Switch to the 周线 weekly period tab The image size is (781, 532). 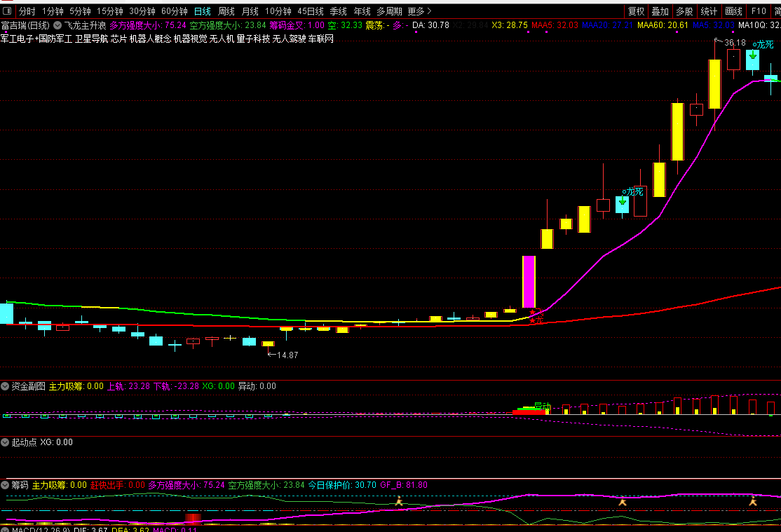tap(226, 11)
